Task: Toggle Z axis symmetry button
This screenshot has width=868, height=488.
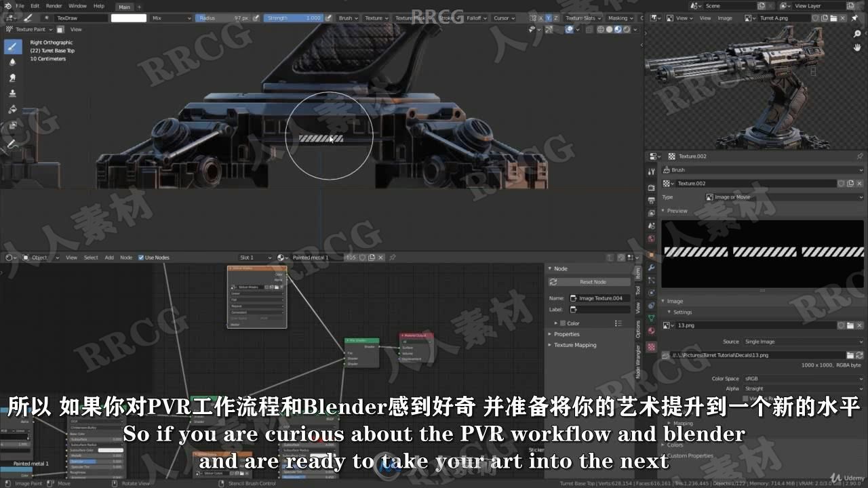Action: click(x=556, y=18)
